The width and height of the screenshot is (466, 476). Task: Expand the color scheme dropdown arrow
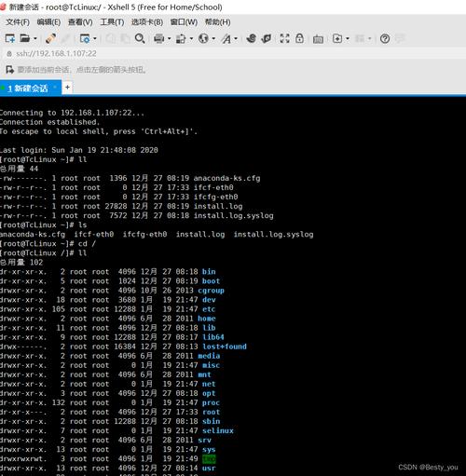click(191, 38)
